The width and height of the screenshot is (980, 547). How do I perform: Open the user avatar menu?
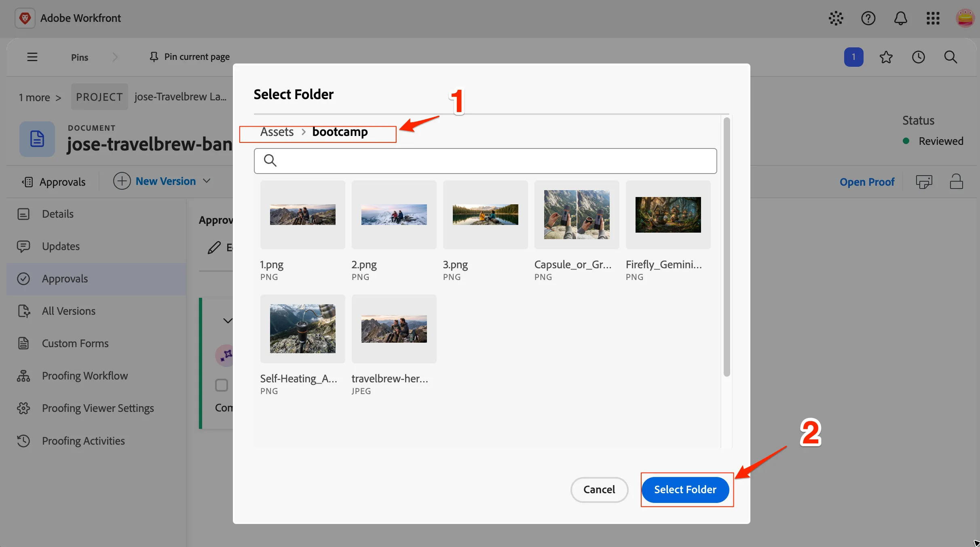pos(965,18)
